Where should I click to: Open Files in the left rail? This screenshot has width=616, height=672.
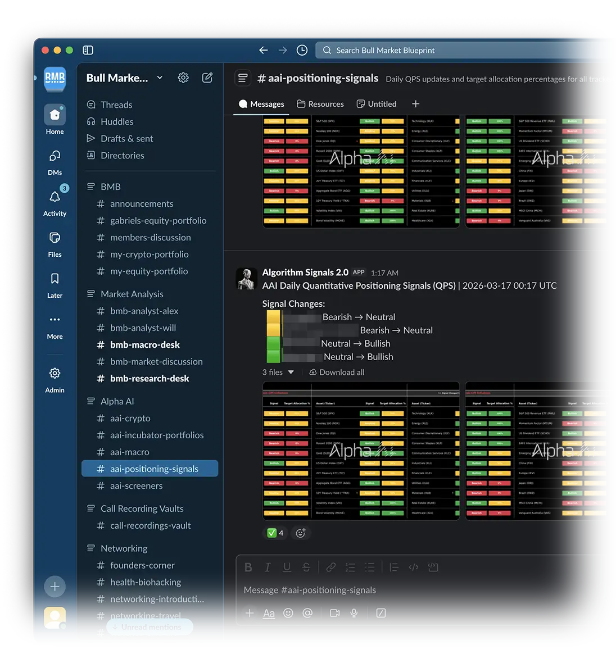(x=55, y=244)
